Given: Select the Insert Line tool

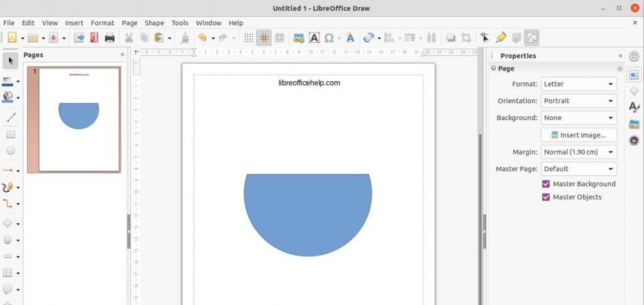Looking at the screenshot, I should (11, 118).
